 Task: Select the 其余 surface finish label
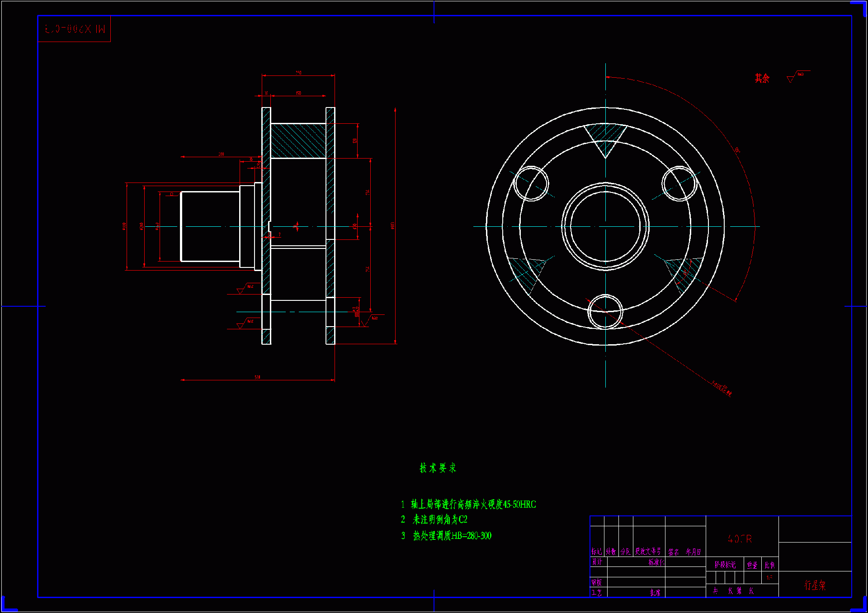point(762,78)
